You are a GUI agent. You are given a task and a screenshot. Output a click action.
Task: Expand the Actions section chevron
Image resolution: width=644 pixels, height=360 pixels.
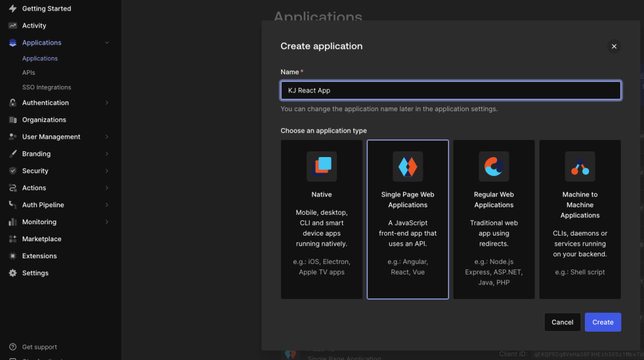[x=107, y=188]
